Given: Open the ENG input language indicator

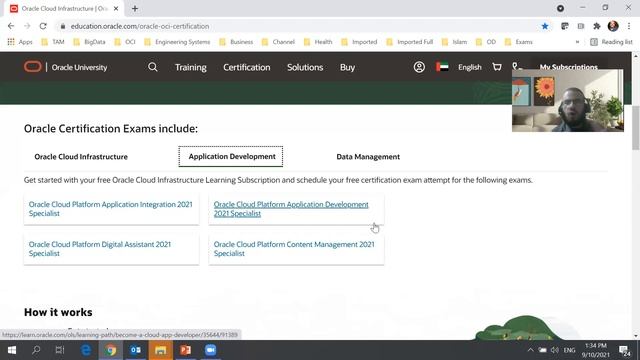Looking at the screenshot, I should point(569,350).
